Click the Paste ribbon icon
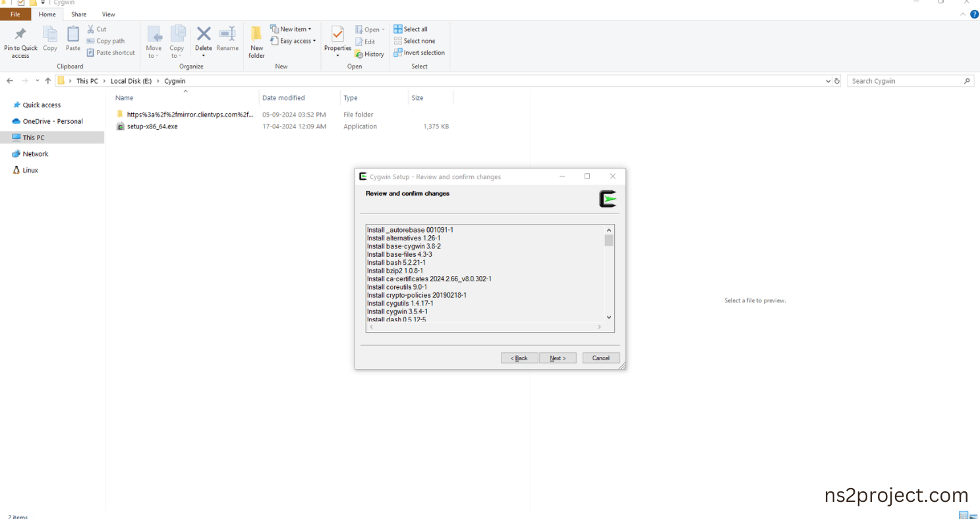The width and height of the screenshot is (980, 519). [x=73, y=39]
